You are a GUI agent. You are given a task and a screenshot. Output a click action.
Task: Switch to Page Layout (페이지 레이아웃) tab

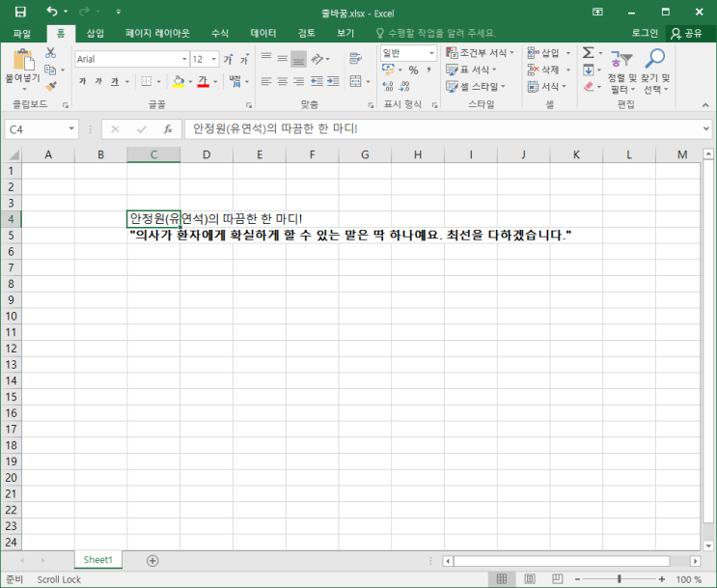(157, 33)
